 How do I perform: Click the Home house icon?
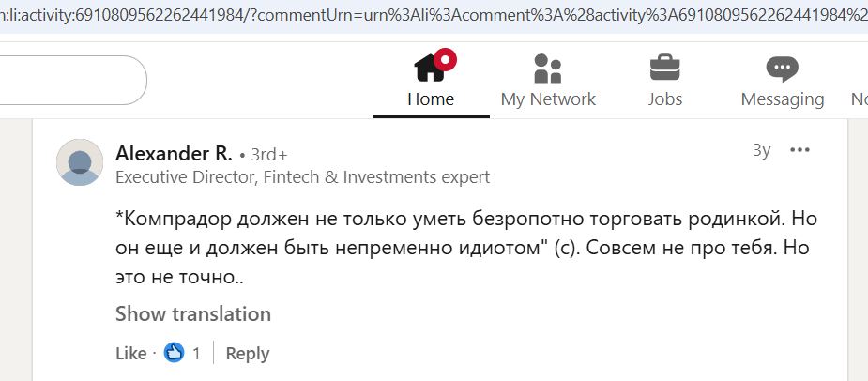coord(429,69)
